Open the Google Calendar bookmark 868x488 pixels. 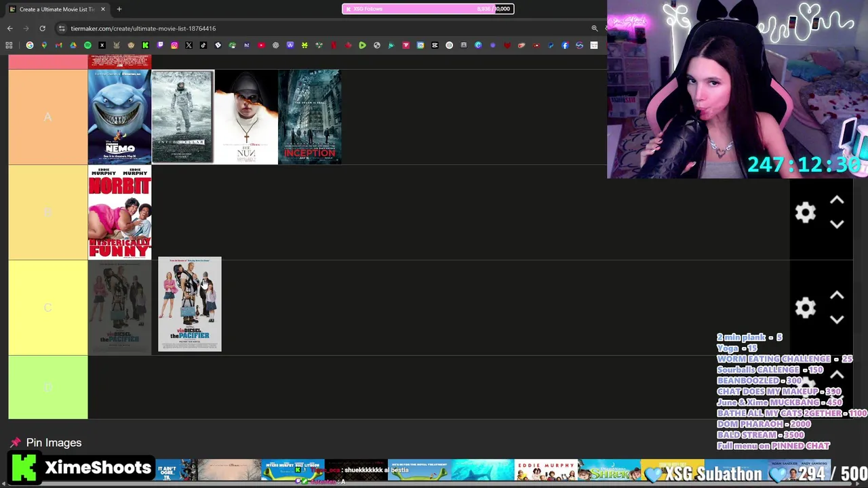(420, 45)
